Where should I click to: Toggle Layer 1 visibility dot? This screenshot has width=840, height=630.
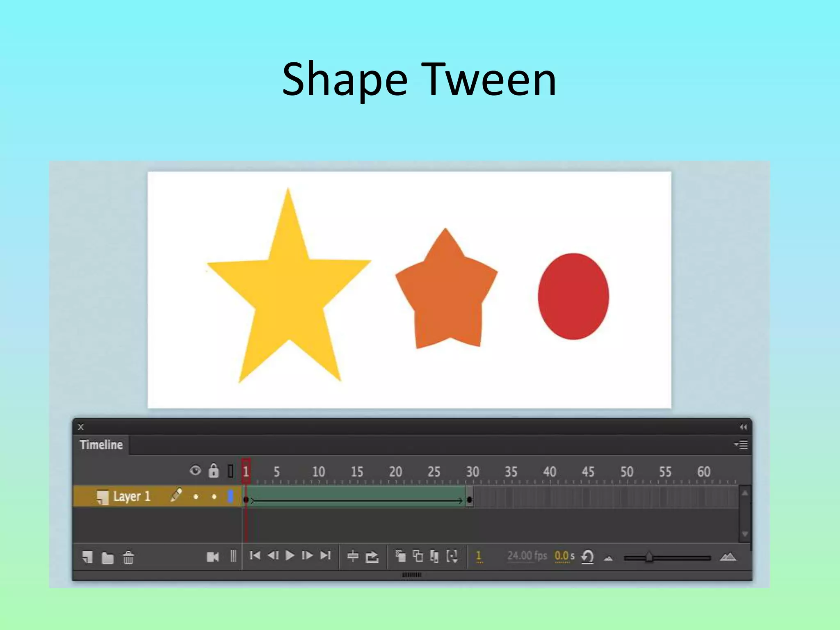pos(196,497)
